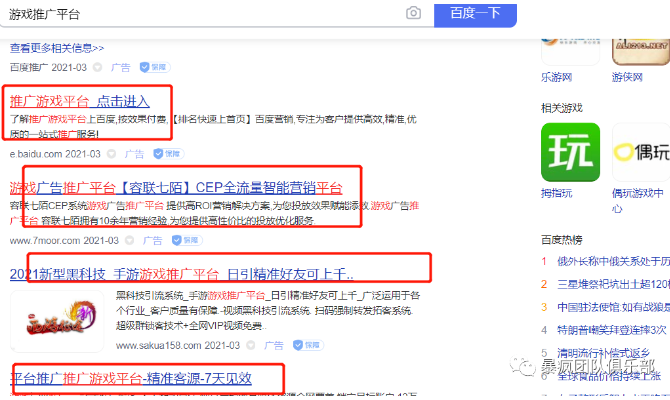Open hot item 中国驻法使馆:如有战狼
Viewport: 670px width, 400px height.
click(x=613, y=307)
